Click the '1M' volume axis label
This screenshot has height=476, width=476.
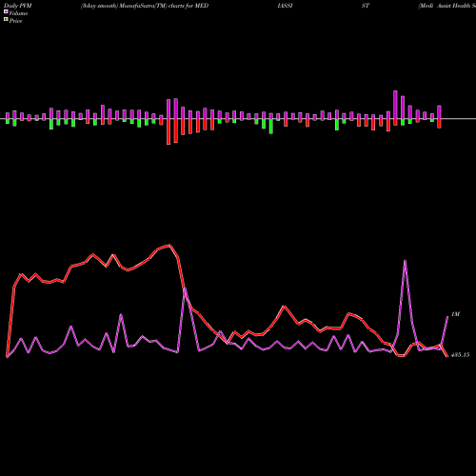(x=455, y=314)
